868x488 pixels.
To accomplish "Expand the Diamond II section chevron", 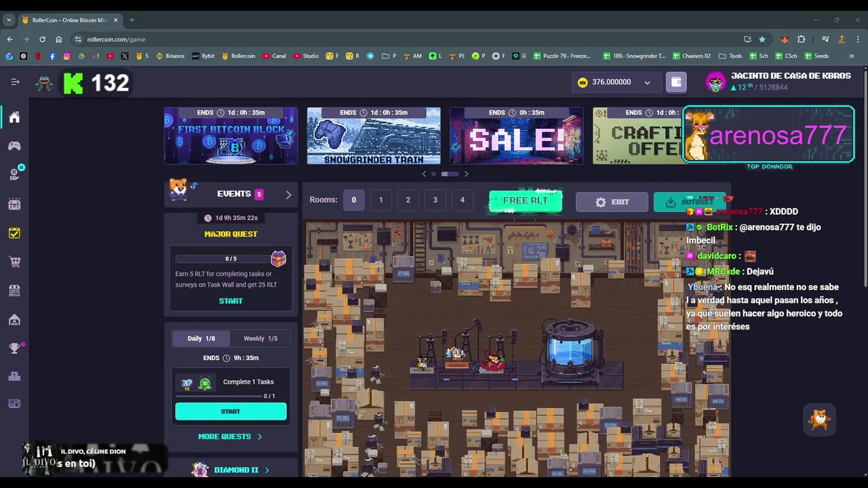I will (x=267, y=470).
